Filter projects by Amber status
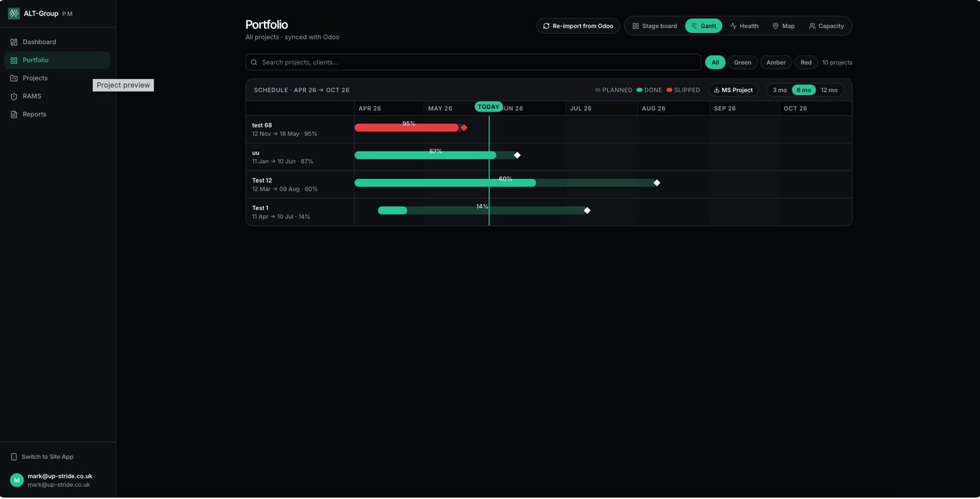The height and width of the screenshot is (499, 980). point(775,63)
